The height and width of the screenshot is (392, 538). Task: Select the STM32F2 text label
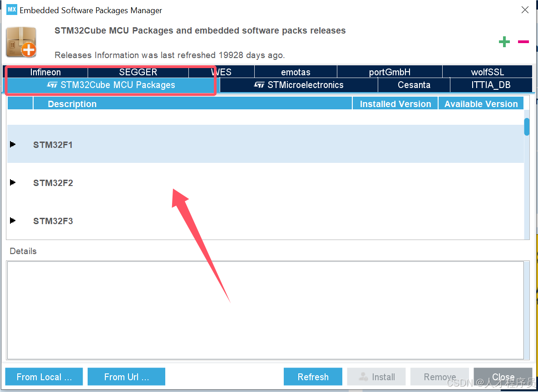pos(53,183)
